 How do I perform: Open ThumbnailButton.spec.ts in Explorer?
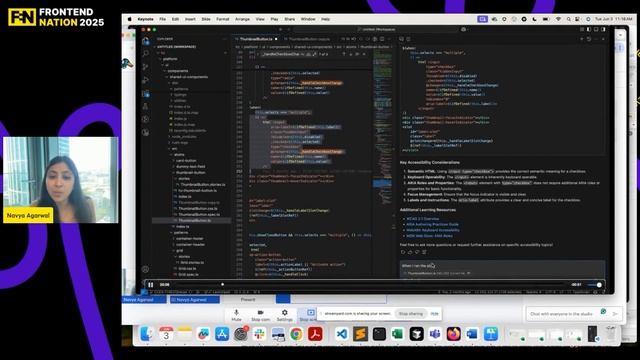click(x=199, y=214)
